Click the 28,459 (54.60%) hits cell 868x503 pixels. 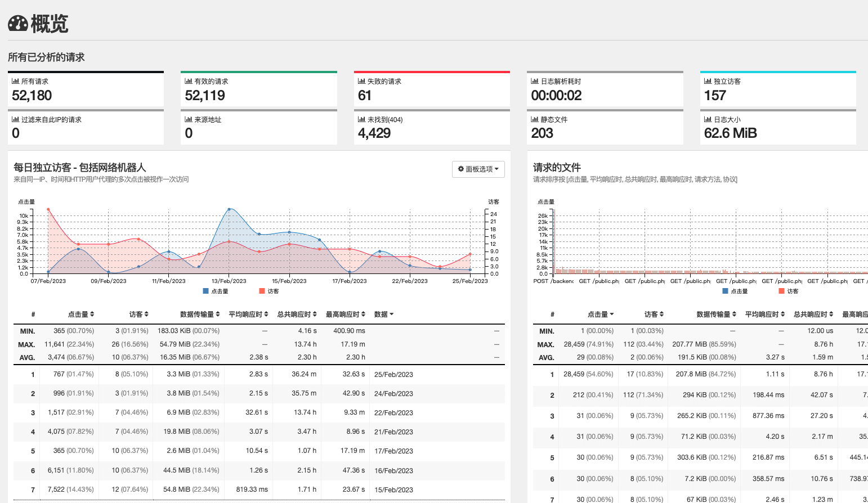588,374
